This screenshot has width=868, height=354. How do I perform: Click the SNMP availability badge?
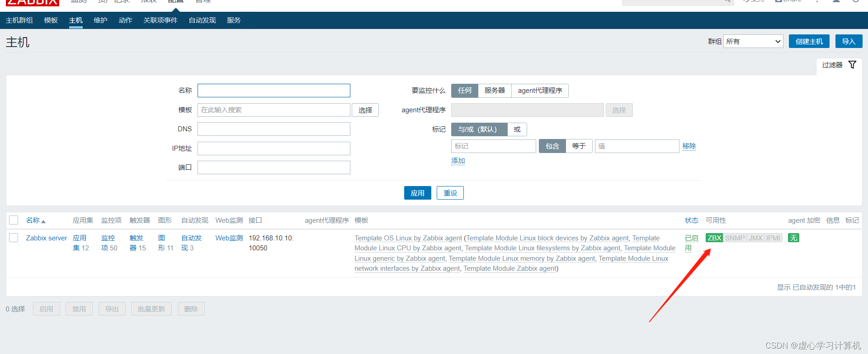tap(735, 238)
